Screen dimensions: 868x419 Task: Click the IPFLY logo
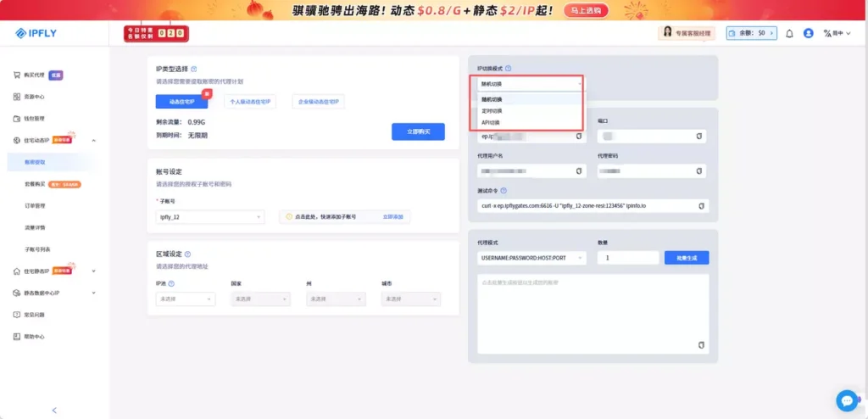click(36, 33)
